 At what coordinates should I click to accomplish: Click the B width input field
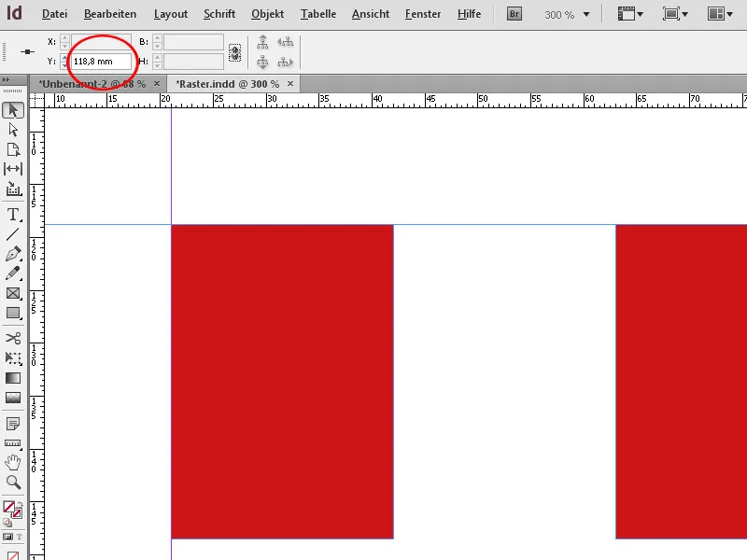pos(193,42)
